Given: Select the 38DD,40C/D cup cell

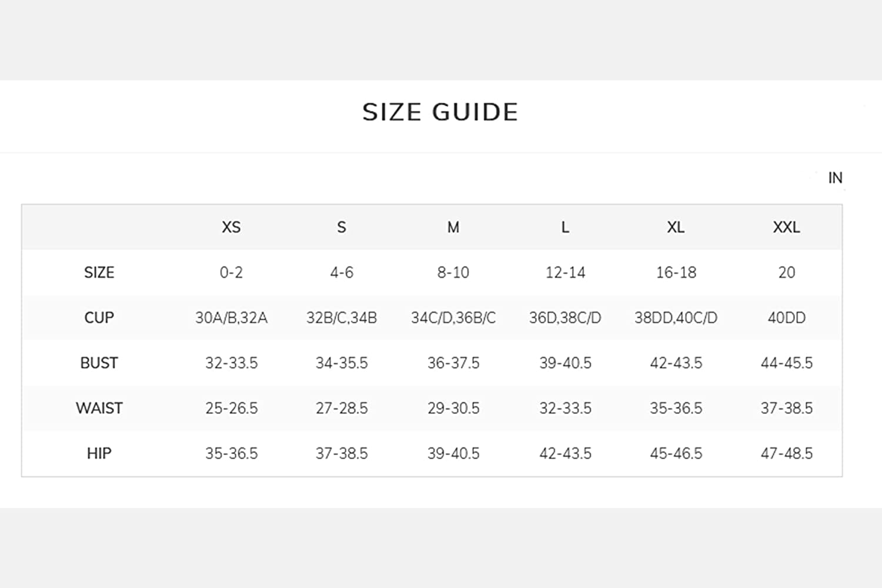Looking at the screenshot, I should pyautogui.click(x=676, y=318).
